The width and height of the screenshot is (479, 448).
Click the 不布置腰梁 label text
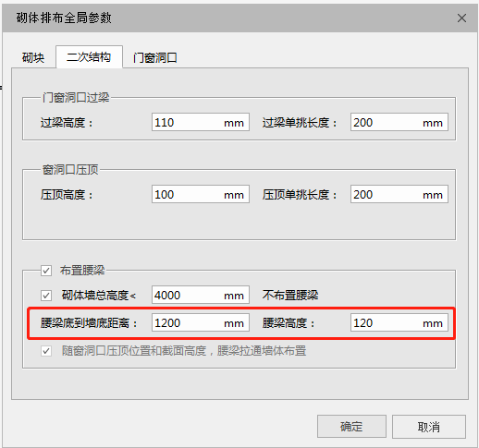click(x=290, y=295)
